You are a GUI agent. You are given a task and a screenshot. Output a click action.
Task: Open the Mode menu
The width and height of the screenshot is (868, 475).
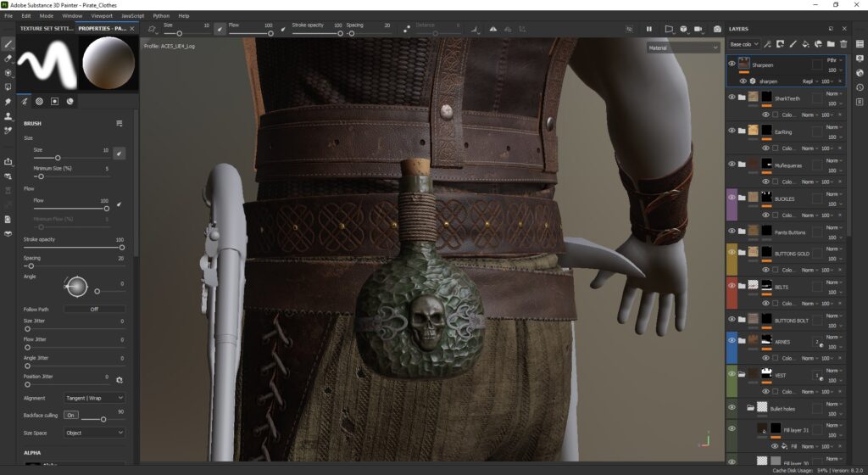coord(47,16)
